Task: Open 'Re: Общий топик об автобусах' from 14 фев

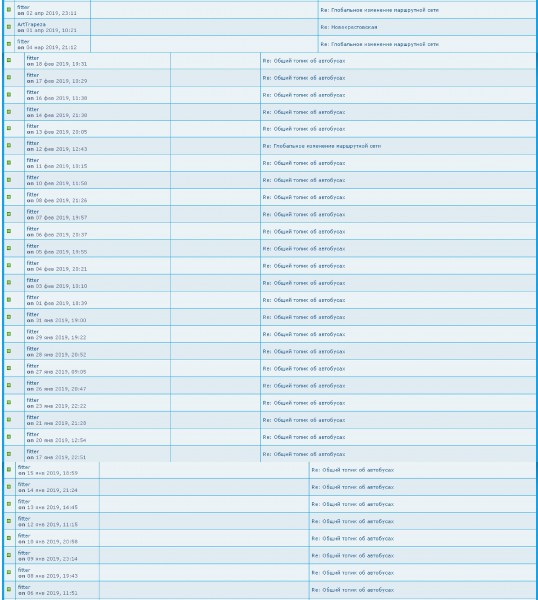Action: (304, 112)
